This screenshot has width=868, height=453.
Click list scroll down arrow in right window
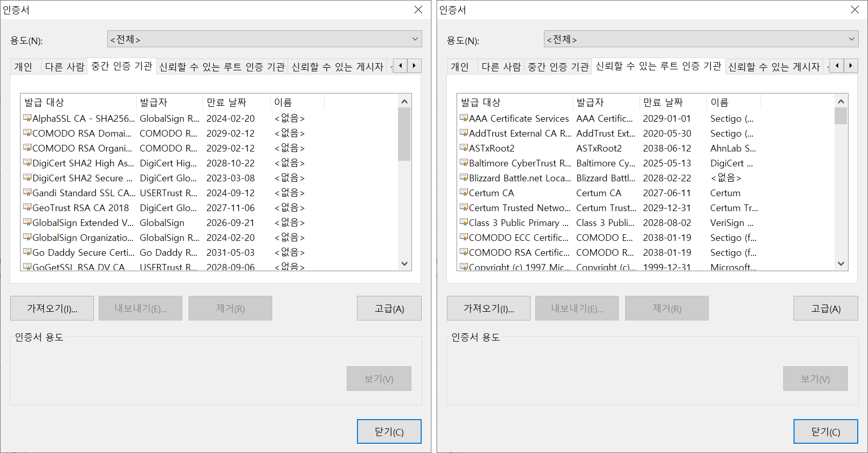(841, 263)
